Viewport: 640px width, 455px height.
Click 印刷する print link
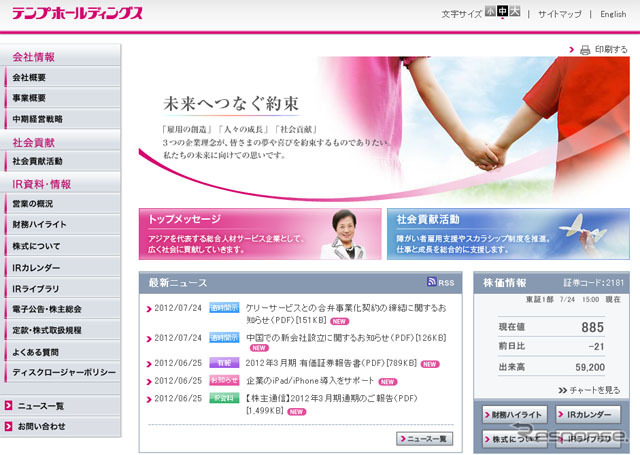(611, 49)
